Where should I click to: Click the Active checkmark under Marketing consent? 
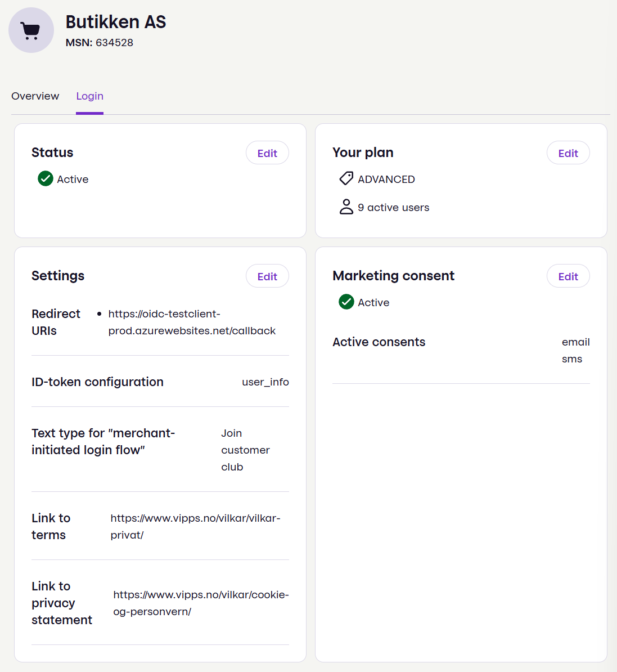click(x=346, y=302)
